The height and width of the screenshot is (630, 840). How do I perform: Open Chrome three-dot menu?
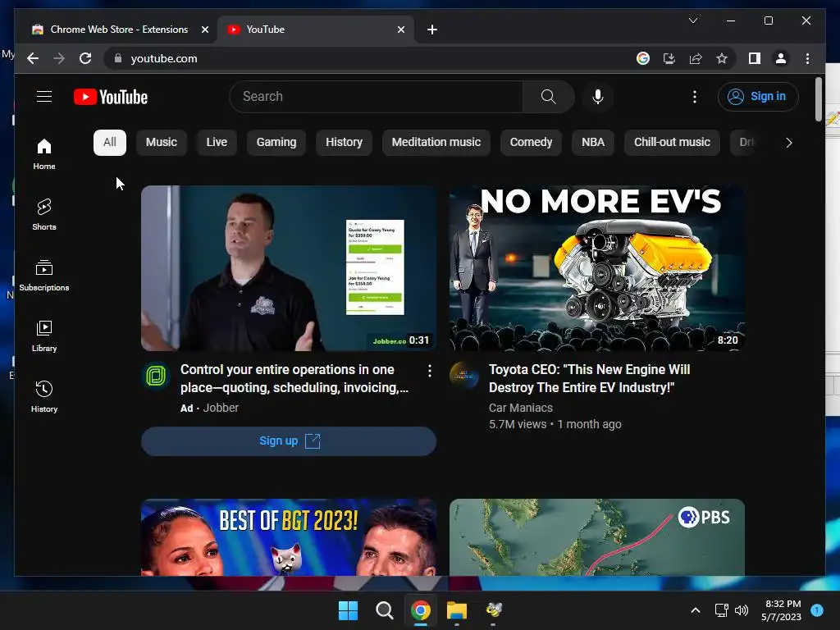coord(807,58)
